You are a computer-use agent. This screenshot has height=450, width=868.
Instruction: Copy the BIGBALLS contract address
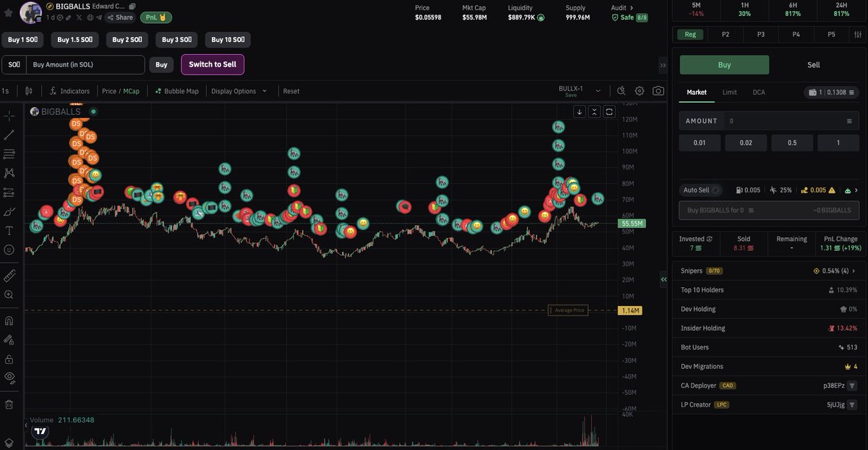click(132, 6)
